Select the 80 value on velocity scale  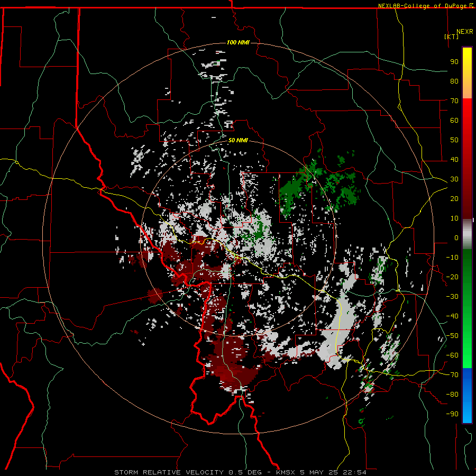pyautogui.click(x=454, y=81)
